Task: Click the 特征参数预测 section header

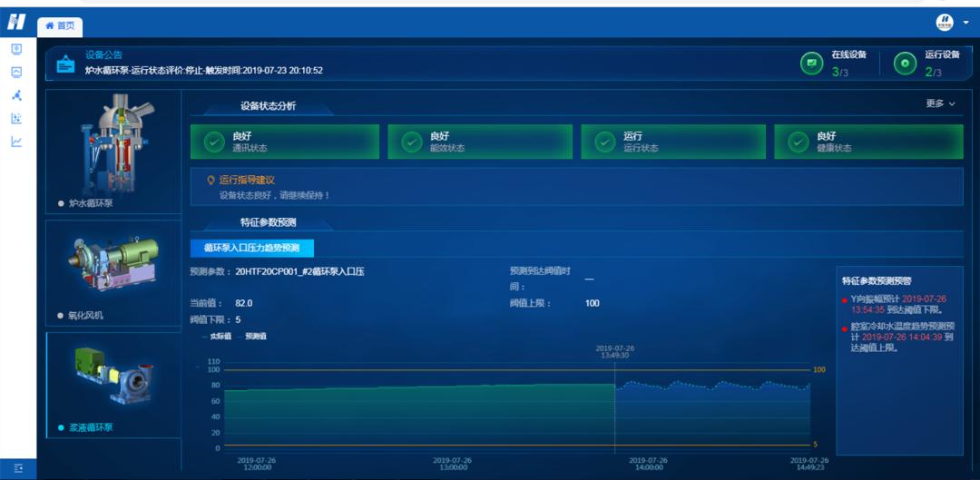Action: coord(268,222)
